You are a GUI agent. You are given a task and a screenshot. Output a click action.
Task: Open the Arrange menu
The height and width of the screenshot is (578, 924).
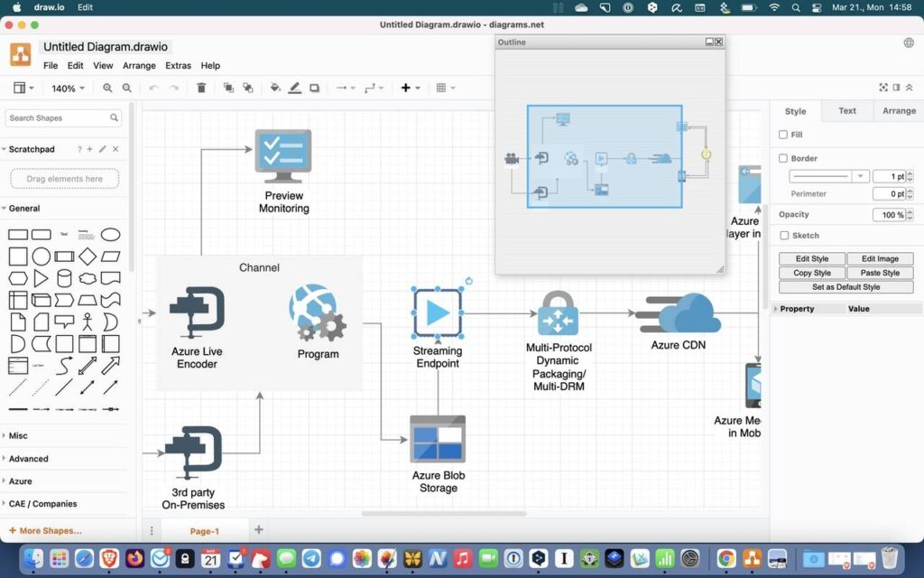(139, 65)
